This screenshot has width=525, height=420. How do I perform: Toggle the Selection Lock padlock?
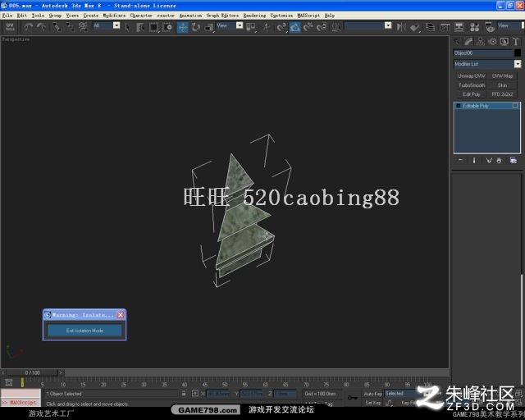click(x=184, y=394)
